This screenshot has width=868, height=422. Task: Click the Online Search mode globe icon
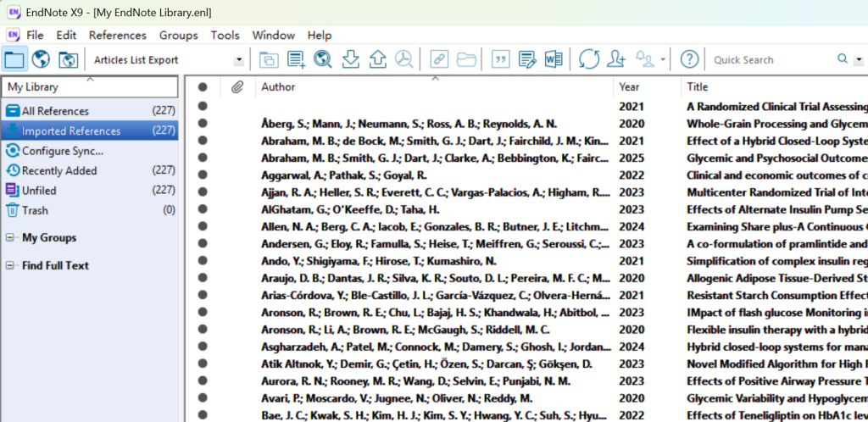(41, 59)
